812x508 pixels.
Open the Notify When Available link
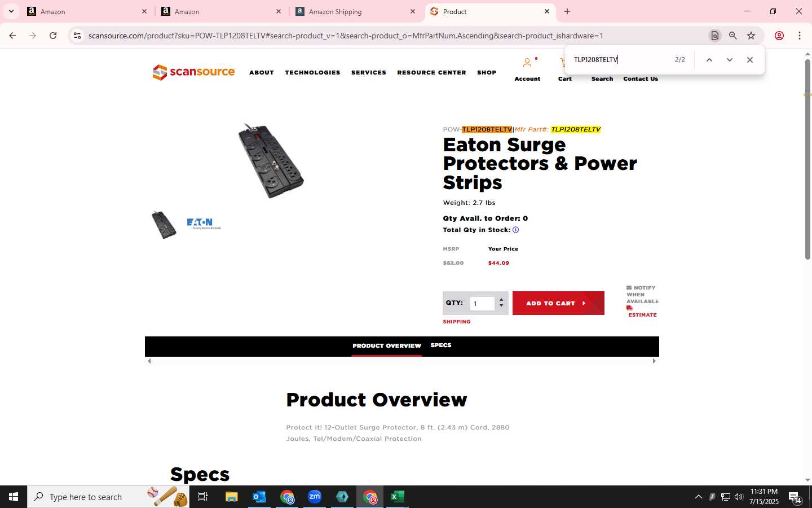tap(642, 295)
